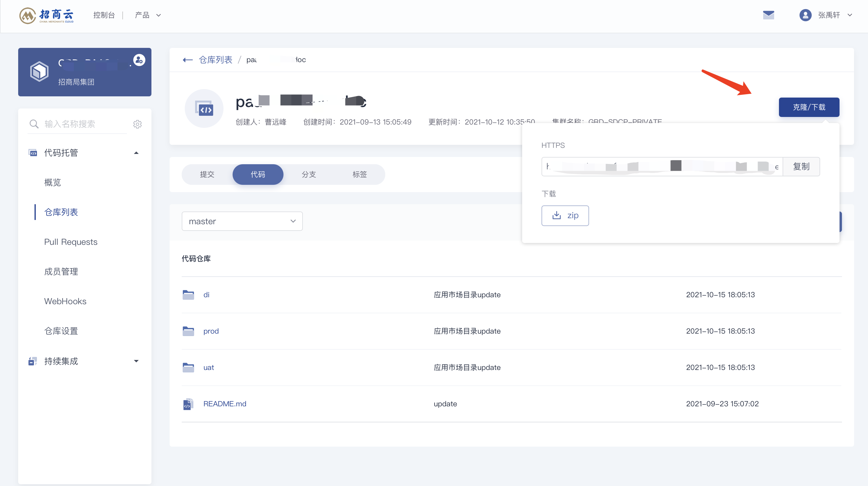The image size is (868, 486).
Task: Click the repository code avatar icon
Action: coord(204,108)
